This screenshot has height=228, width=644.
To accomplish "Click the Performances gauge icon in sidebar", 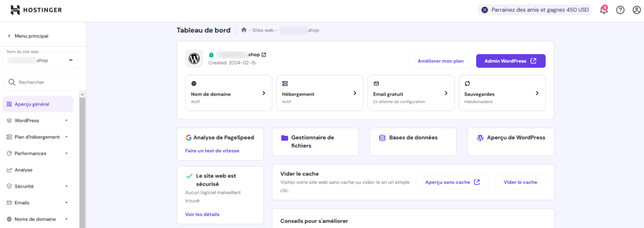I will point(9,153).
